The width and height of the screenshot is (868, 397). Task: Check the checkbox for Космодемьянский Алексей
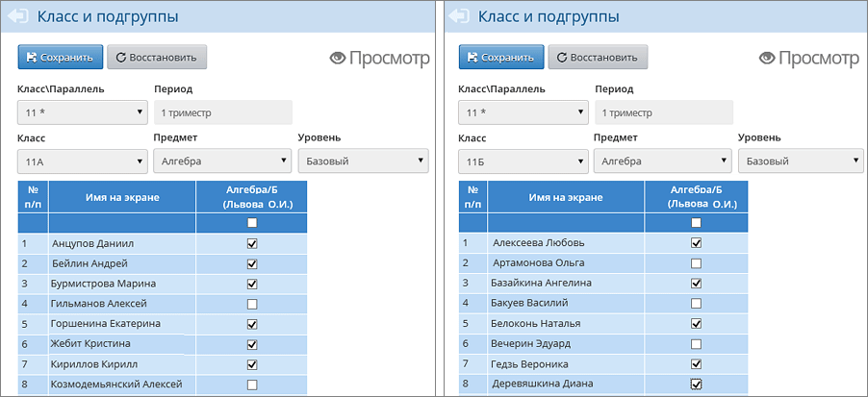(x=252, y=385)
